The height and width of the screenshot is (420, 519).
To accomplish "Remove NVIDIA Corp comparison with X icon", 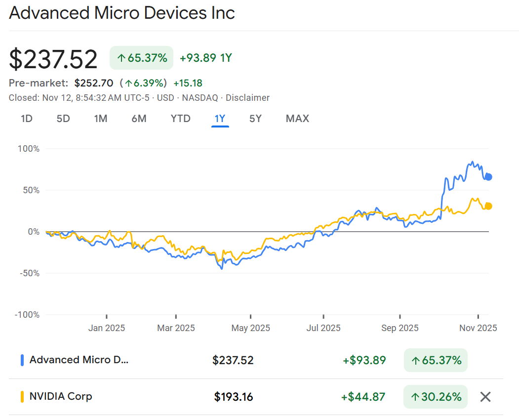I will [x=485, y=397].
